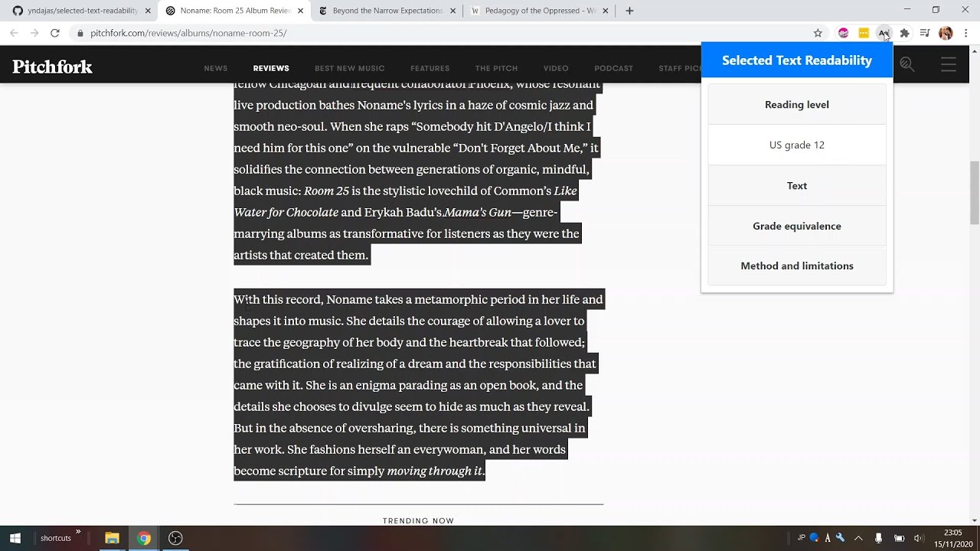
Task: Open the NEWS section of Pitchfork
Action: click(216, 68)
